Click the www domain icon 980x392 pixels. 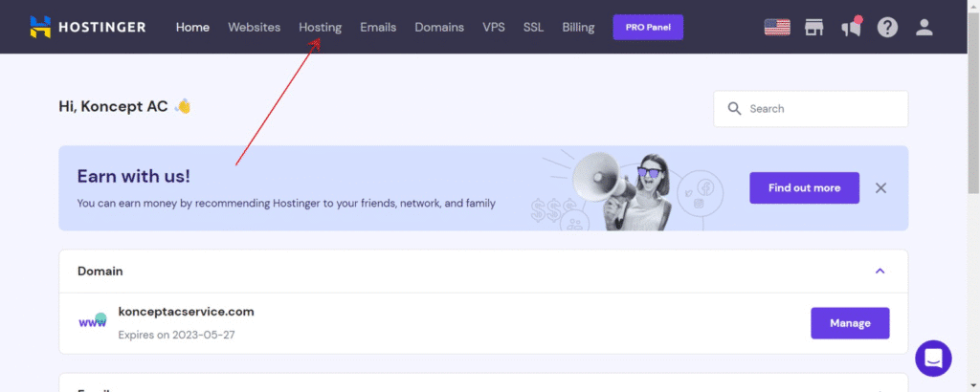(93, 321)
